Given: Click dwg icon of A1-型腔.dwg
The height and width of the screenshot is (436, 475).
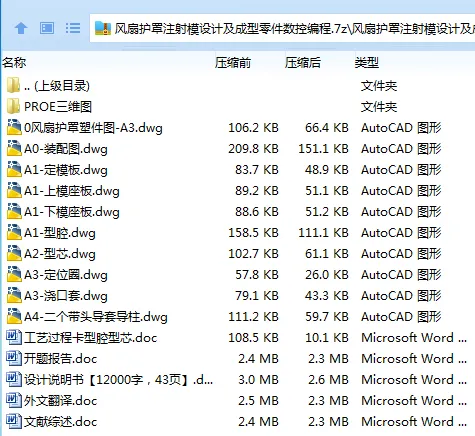Looking at the screenshot, I should point(14,233).
